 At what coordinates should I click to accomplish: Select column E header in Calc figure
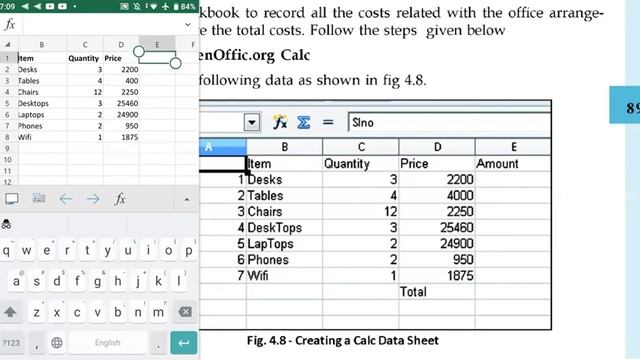pos(513,147)
